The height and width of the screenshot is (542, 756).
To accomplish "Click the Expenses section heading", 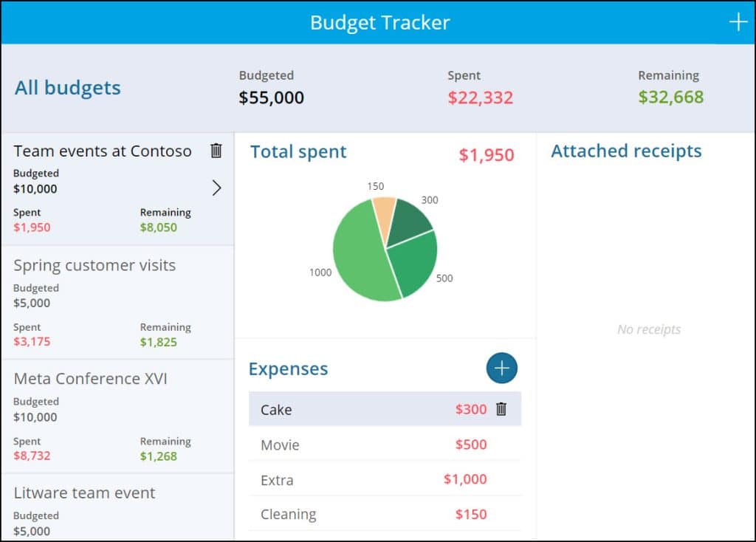I will (289, 368).
